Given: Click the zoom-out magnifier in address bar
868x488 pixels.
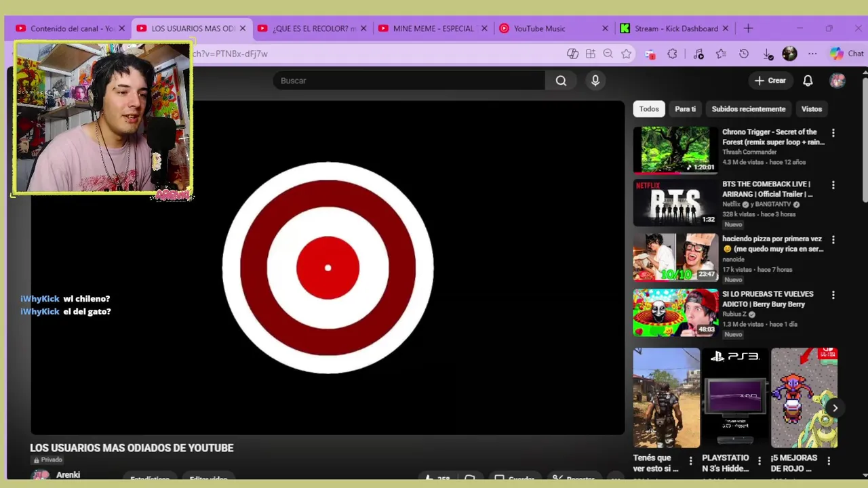Looking at the screenshot, I should click(608, 54).
